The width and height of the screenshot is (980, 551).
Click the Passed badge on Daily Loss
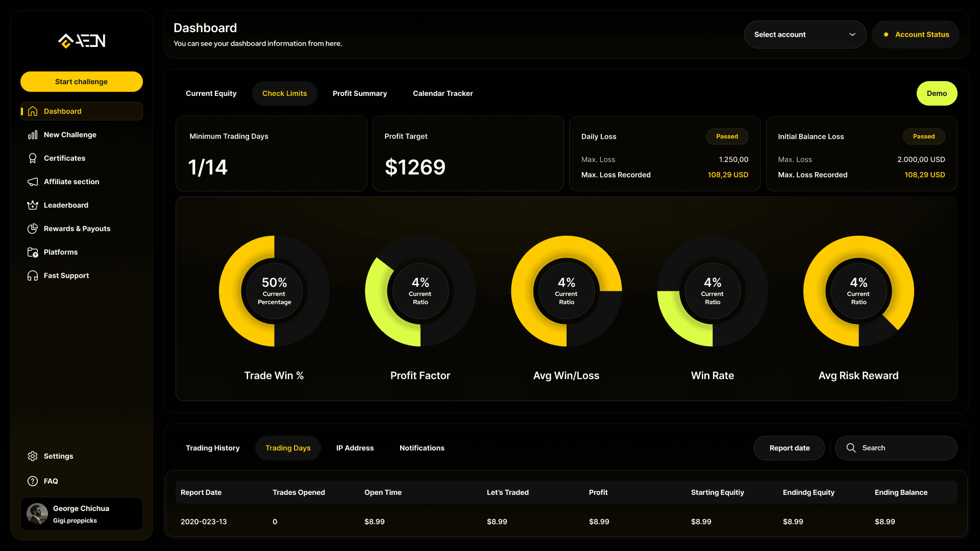727,136
